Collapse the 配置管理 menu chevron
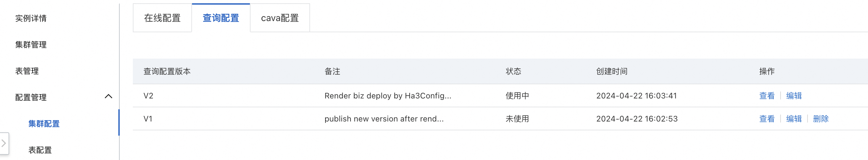868x160 pixels. pos(108,96)
